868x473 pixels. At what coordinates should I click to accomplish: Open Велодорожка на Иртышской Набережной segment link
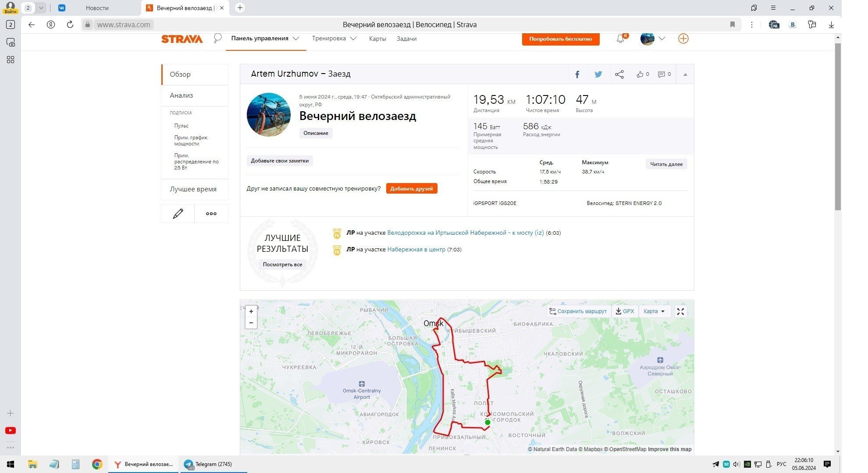(x=466, y=233)
